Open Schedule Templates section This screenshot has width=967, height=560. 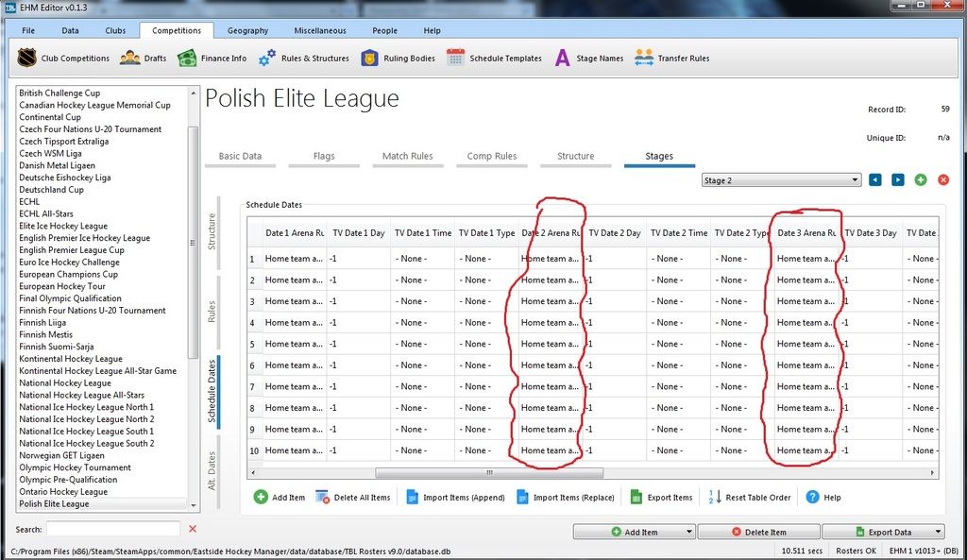coord(494,58)
